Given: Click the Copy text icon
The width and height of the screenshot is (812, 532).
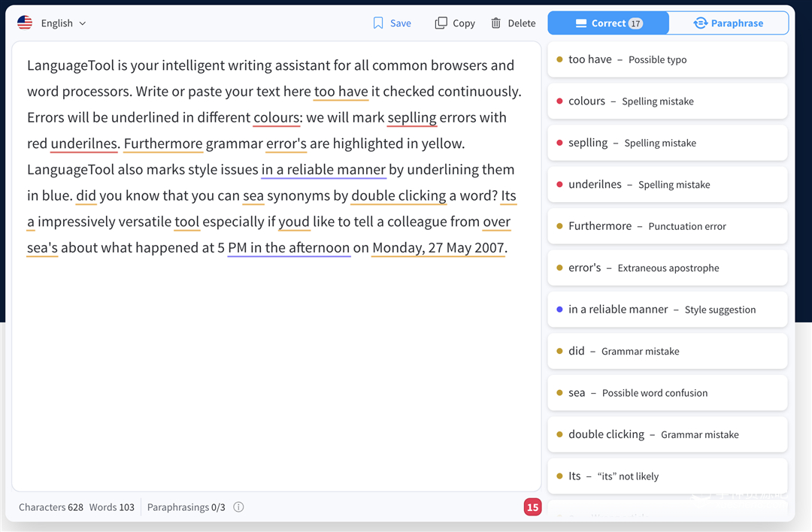Looking at the screenshot, I should point(441,23).
